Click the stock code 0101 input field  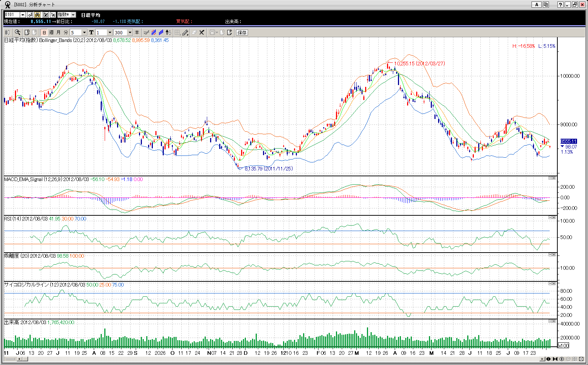click(x=12, y=15)
